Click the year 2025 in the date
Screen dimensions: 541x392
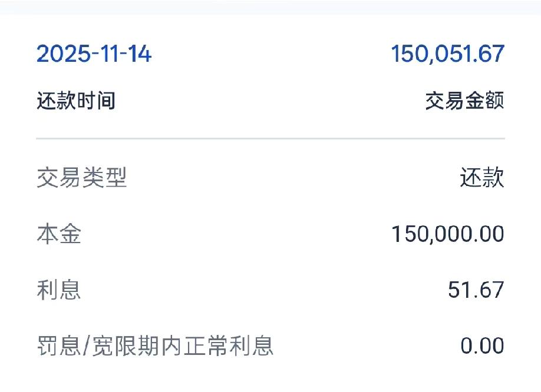[x=63, y=54]
